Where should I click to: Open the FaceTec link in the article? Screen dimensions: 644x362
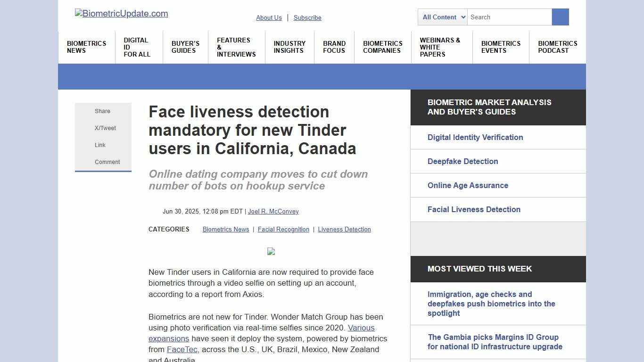click(182, 349)
